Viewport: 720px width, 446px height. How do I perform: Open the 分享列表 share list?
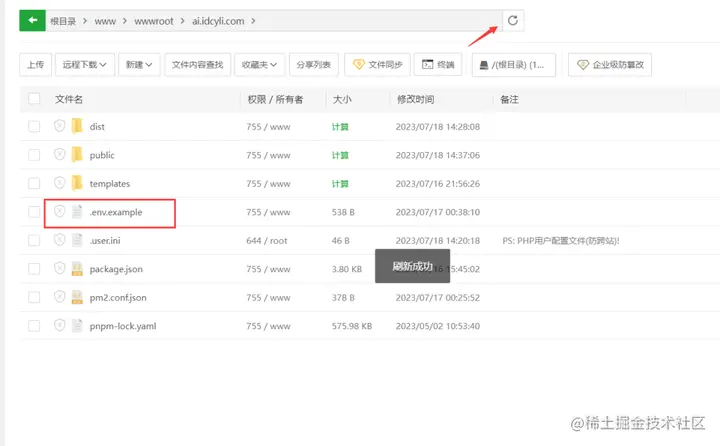(x=314, y=64)
